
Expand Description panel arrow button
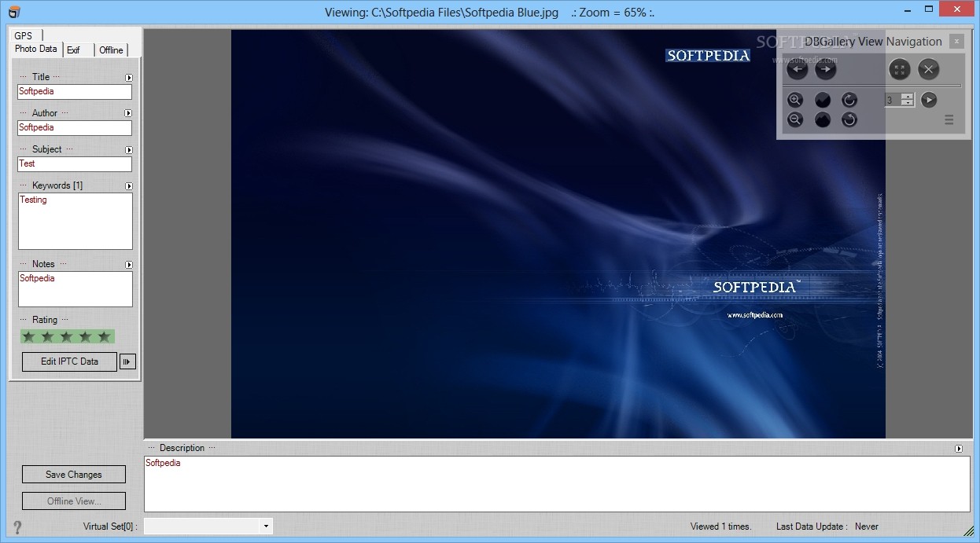coord(959,449)
